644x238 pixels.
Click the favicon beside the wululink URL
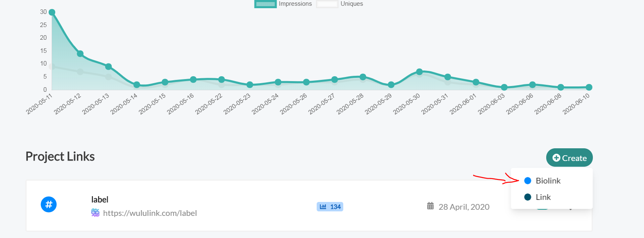click(x=95, y=213)
